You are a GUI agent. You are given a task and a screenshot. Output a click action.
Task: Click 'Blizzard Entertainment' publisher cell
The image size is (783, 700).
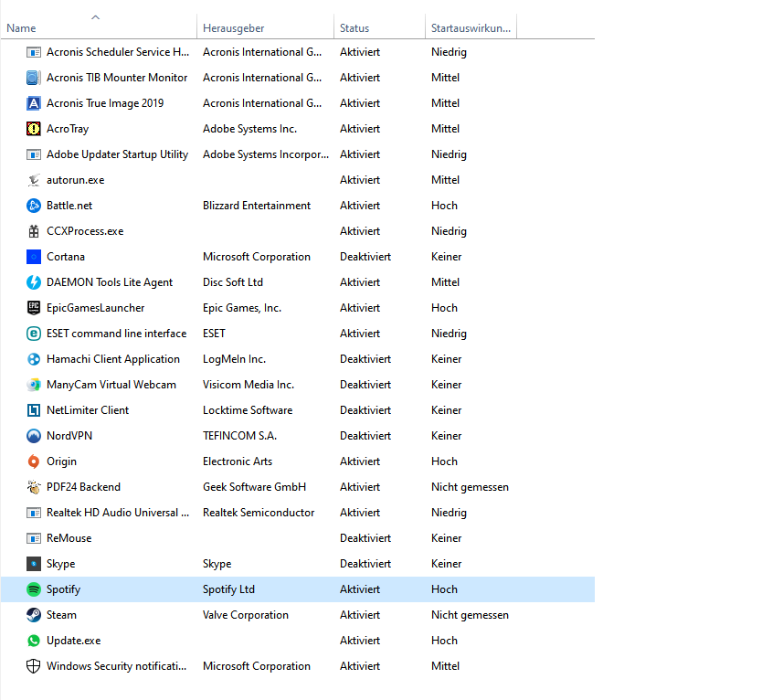click(257, 206)
